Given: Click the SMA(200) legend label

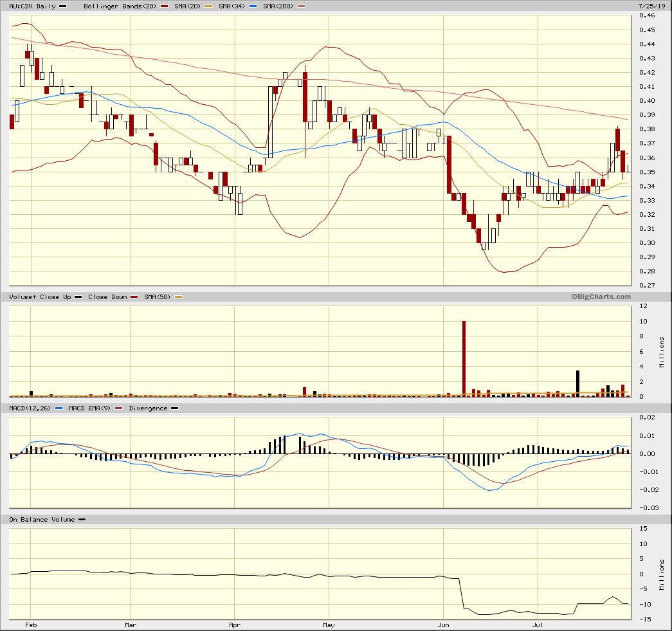Looking at the screenshot, I should point(278,6).
